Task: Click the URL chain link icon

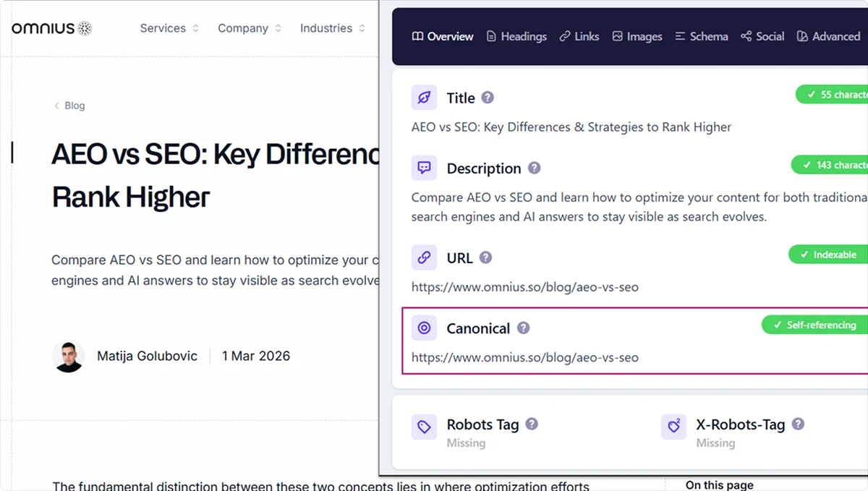Action: click(424, 257)
